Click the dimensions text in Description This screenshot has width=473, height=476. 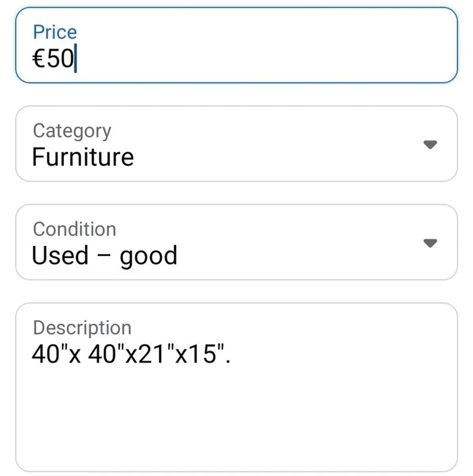[x=131, y=354]
